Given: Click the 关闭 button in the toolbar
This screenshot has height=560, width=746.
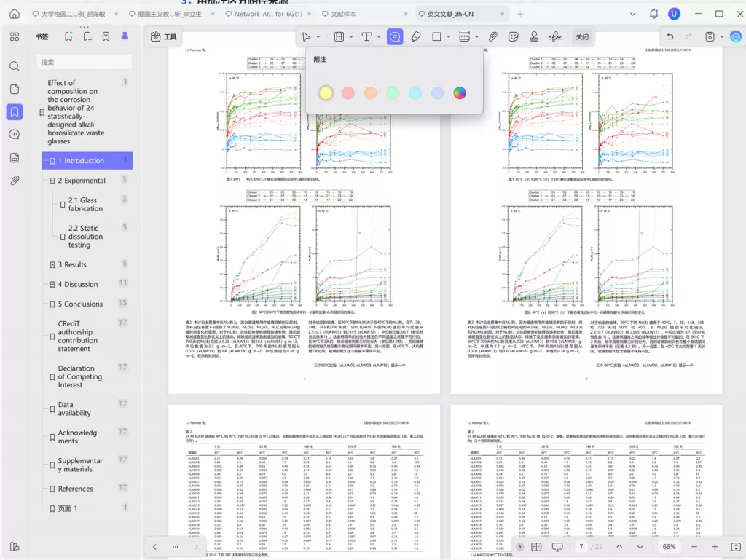Looking at the screenshot, I should (582, 36).
